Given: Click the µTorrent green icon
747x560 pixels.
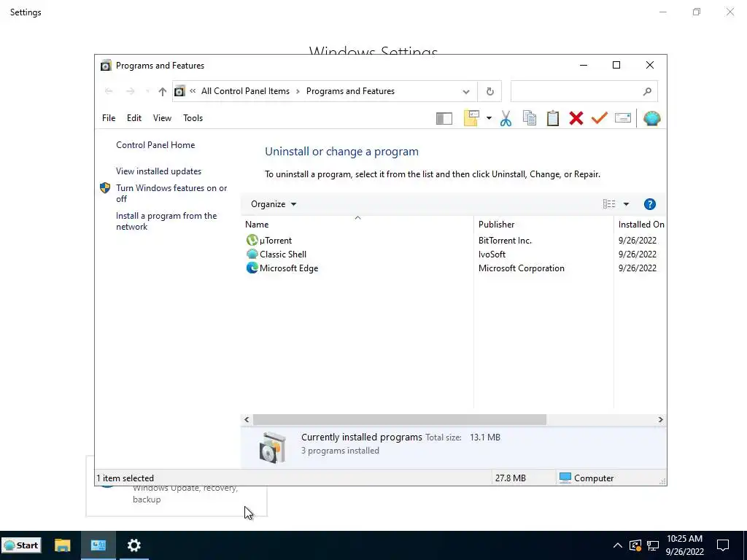Looking at the screenshot, I should (x=252, y=241).
